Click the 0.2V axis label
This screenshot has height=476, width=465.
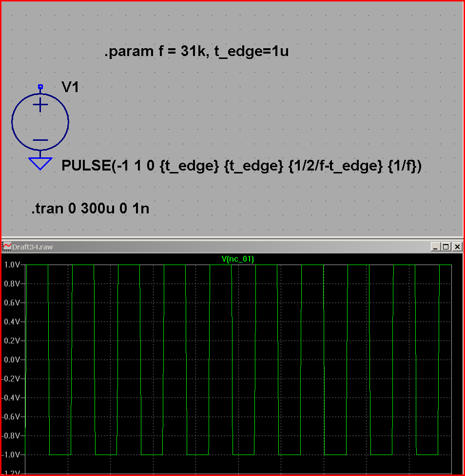pyautogui.click(x=12, y=341)
